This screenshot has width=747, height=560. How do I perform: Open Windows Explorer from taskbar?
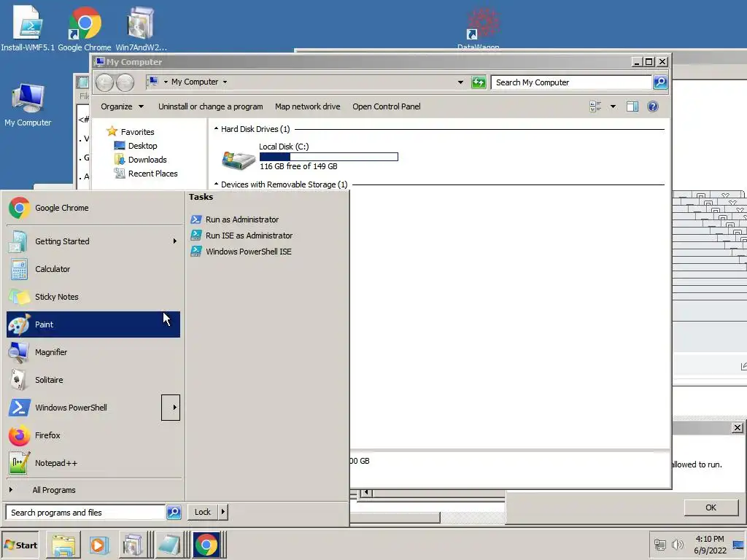point(63,545)
